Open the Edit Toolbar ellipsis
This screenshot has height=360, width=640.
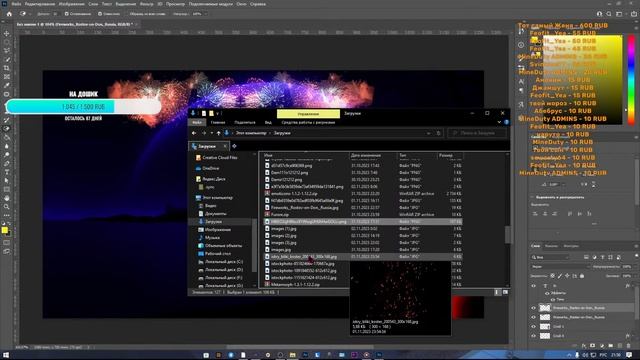(x=7, y=215)
